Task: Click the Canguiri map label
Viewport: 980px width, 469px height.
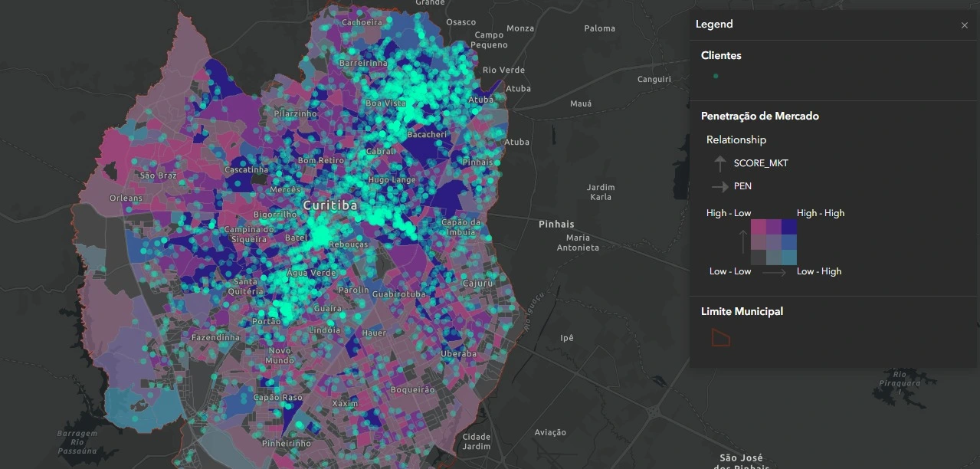Action: 654,79
